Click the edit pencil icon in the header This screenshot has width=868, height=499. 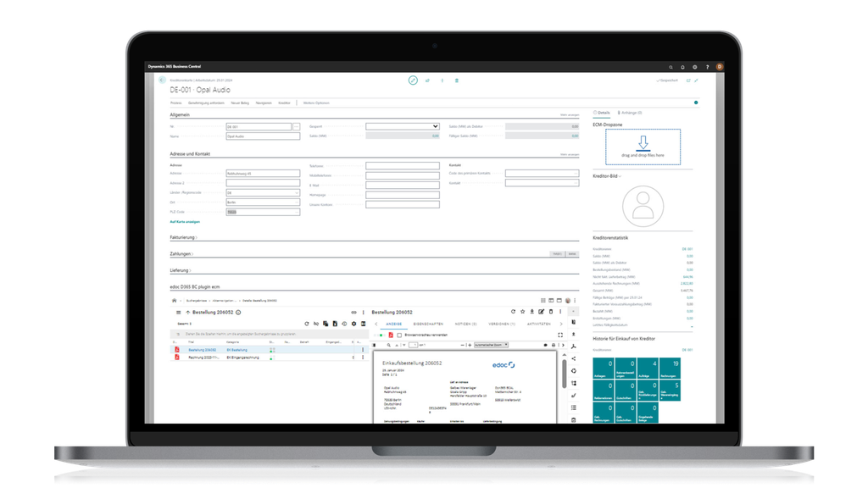pyautogui.click(x=413, y=80)
